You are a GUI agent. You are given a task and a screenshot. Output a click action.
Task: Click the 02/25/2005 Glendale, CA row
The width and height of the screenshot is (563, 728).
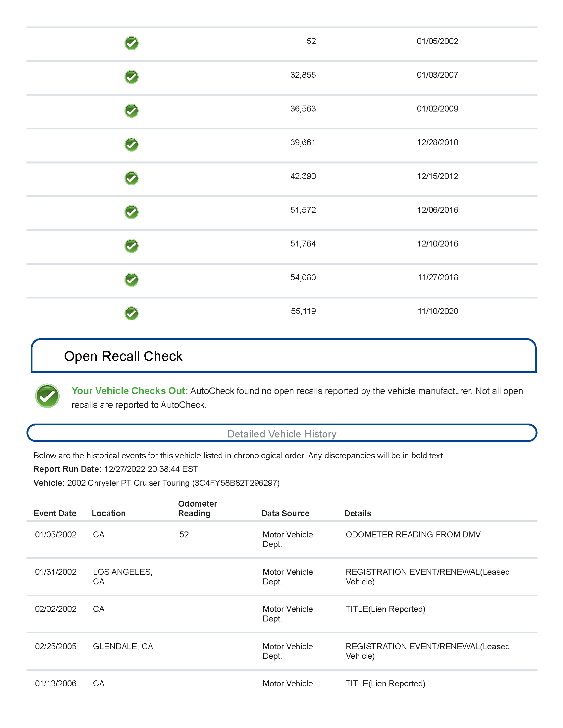tap(282, 651)
